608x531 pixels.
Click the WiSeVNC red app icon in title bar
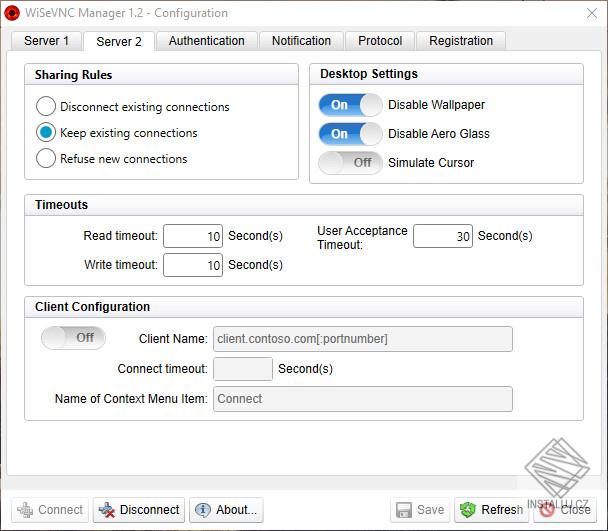click(12, 13)
